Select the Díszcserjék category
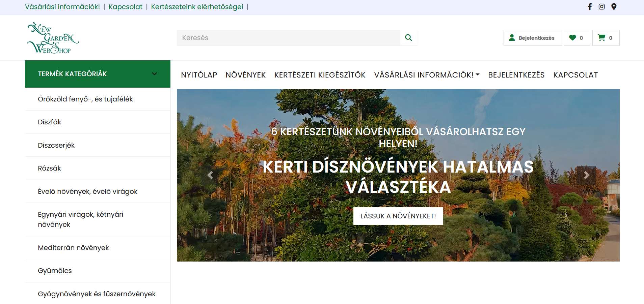 [98, 145]
